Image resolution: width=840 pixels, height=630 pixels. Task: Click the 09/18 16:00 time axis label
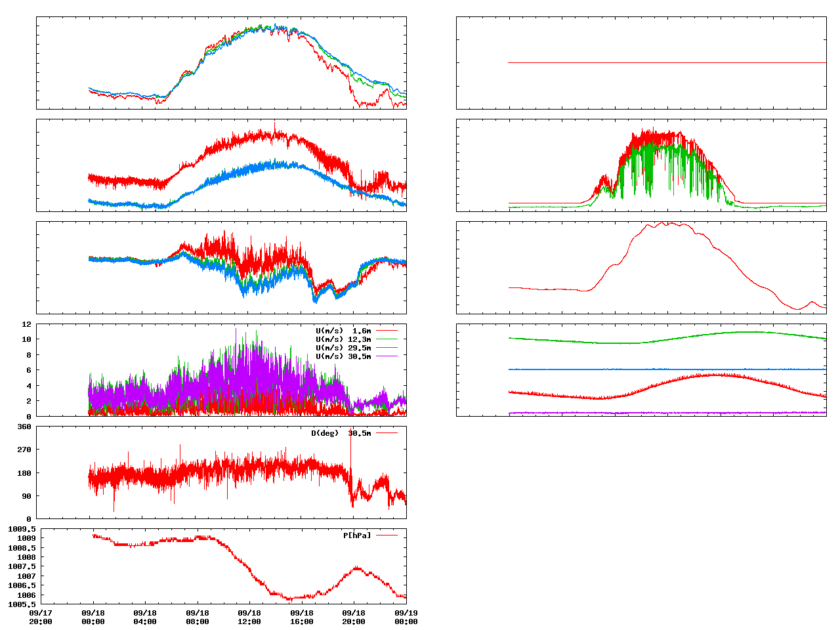point(302,617)
